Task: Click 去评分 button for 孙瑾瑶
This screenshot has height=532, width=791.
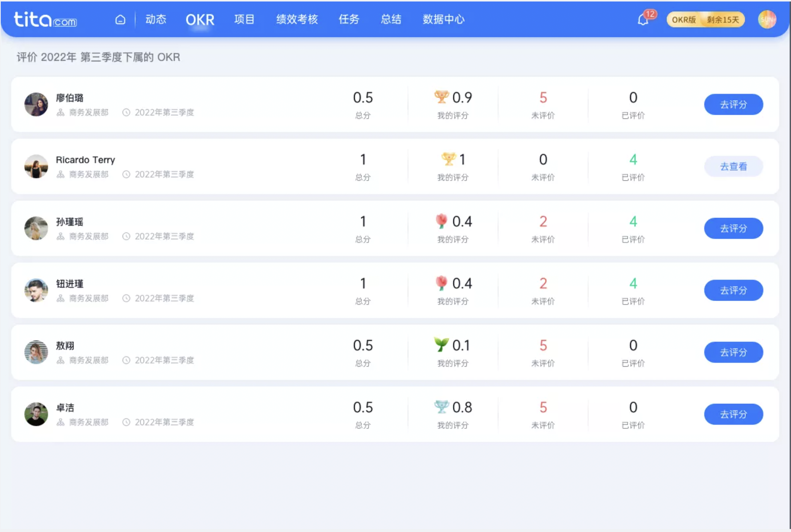Action: (x=733, y=228)
